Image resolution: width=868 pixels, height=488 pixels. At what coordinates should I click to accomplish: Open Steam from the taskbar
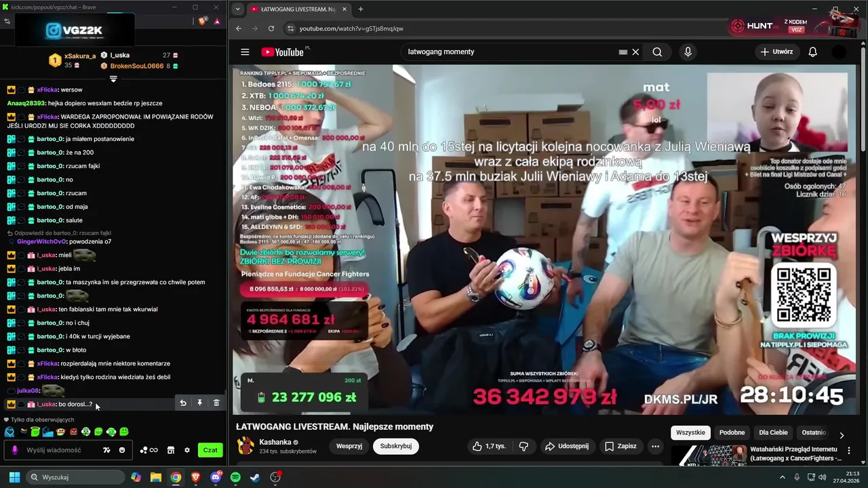[x=255, y=477]
